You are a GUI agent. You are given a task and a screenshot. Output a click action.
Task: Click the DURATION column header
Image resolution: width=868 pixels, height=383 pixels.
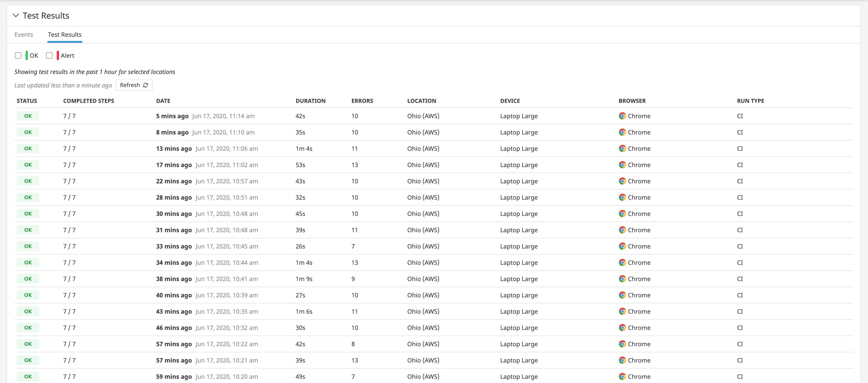click(x=310, y=101)
